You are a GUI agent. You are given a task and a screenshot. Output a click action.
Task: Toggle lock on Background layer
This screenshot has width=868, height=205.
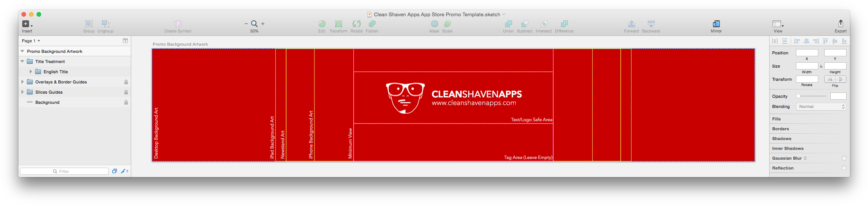[x=126, y=102]
